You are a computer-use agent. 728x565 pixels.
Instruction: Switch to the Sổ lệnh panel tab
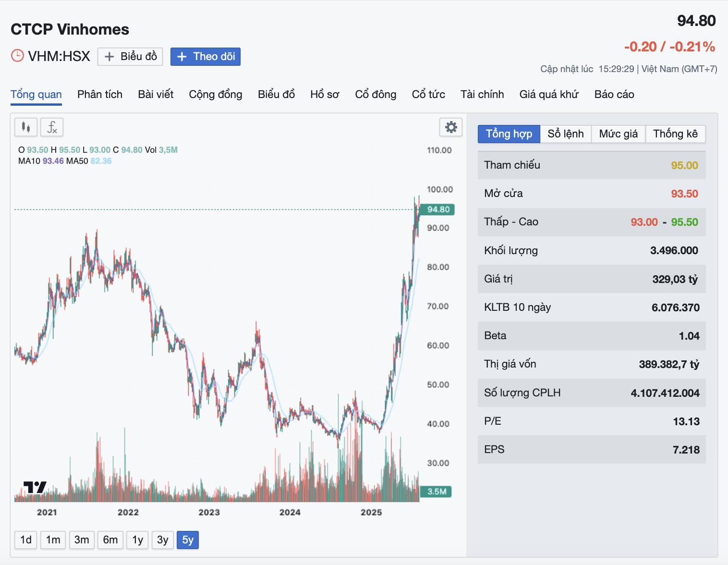pyautogui.click(x=566, y=134)
